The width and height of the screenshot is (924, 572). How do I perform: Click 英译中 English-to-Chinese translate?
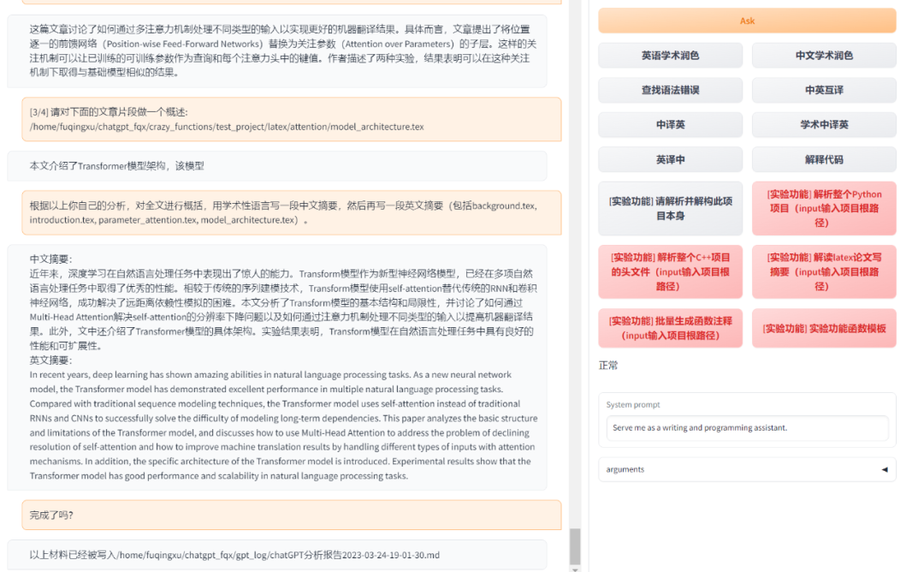[671, 159]
